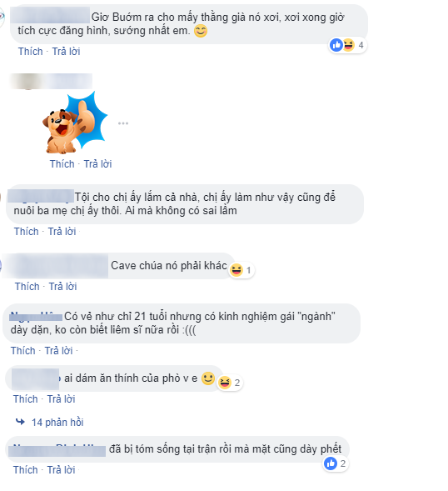This screenshot has width=448, height=491.
Task: Click Trả lời under the first comment
Action: [66, 52]
